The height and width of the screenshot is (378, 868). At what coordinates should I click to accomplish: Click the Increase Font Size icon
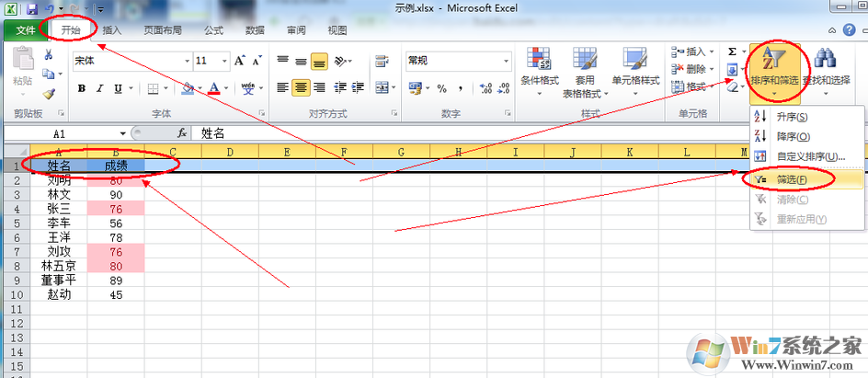point(240,61)
